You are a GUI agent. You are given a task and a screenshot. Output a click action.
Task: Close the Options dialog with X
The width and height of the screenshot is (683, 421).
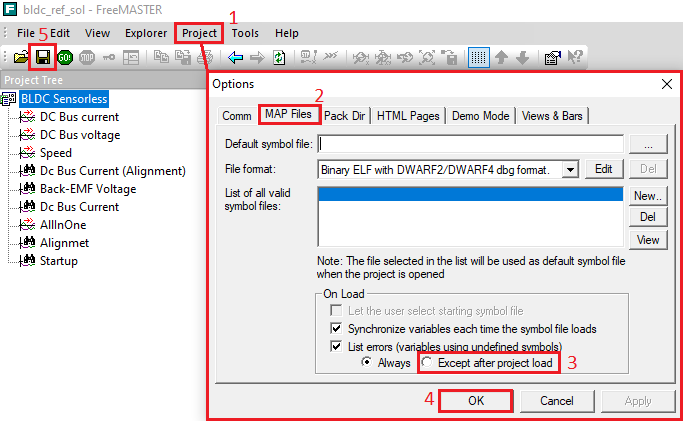pyautogui.click(x=666, y=84)
